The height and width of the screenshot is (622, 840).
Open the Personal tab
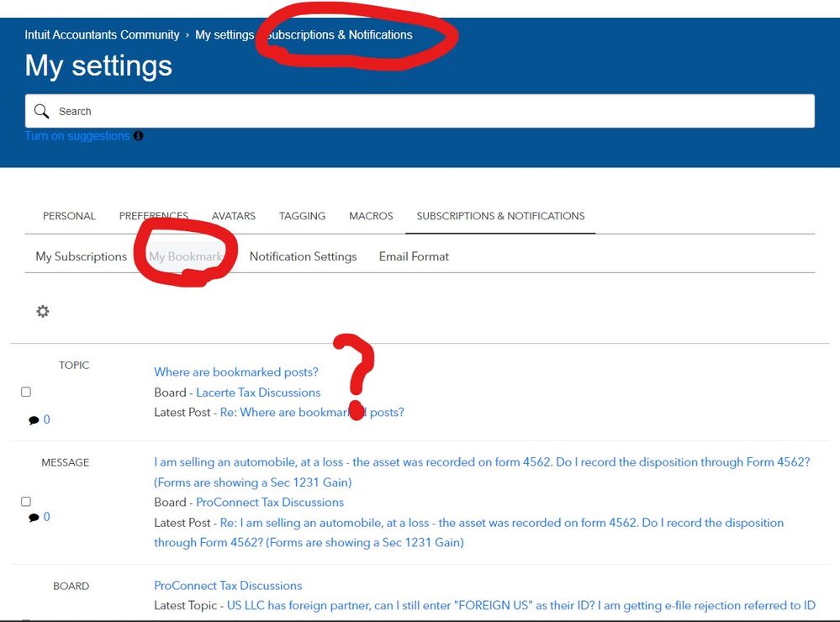coord(69,216)
